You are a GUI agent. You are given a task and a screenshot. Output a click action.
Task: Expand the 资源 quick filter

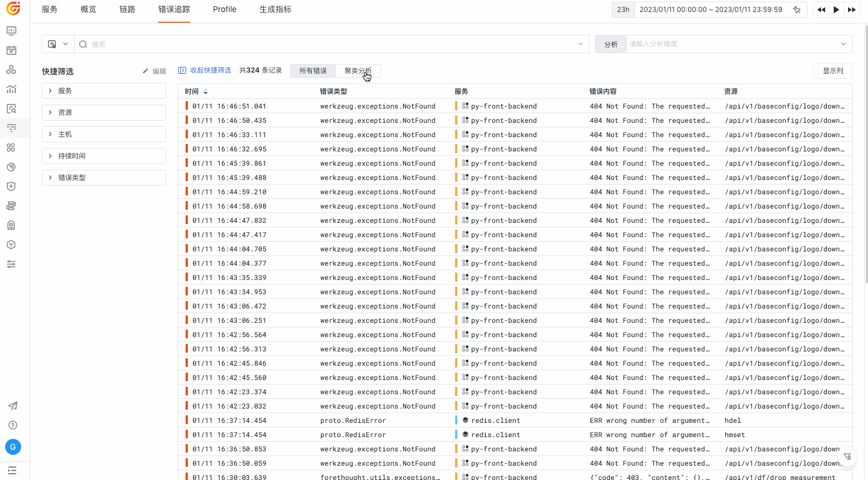coord(104,113)
